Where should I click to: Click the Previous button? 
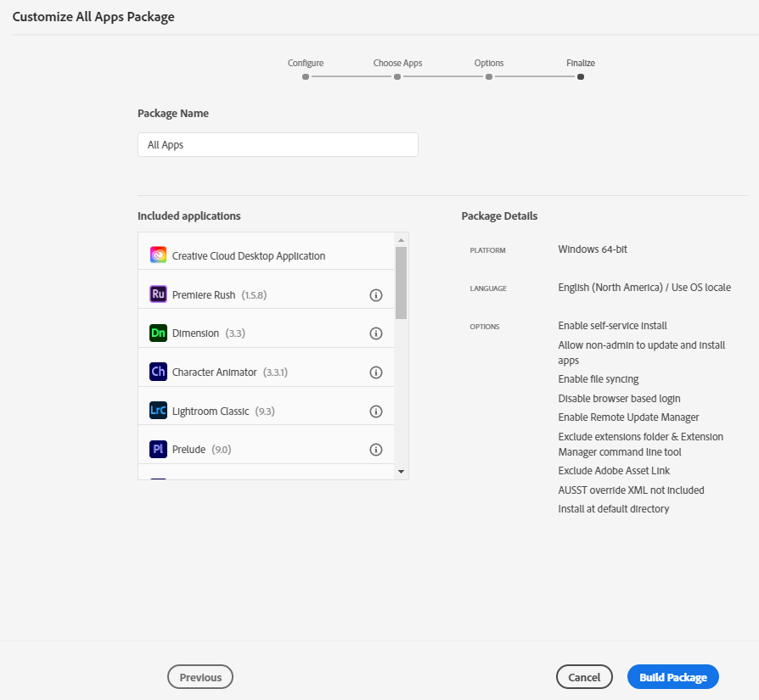pyautogui.click(x=200, y=676)
